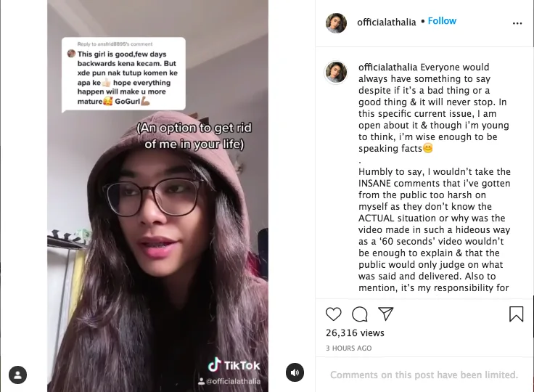
Task: Like the post with the heart icon
Action: [334, 314]
